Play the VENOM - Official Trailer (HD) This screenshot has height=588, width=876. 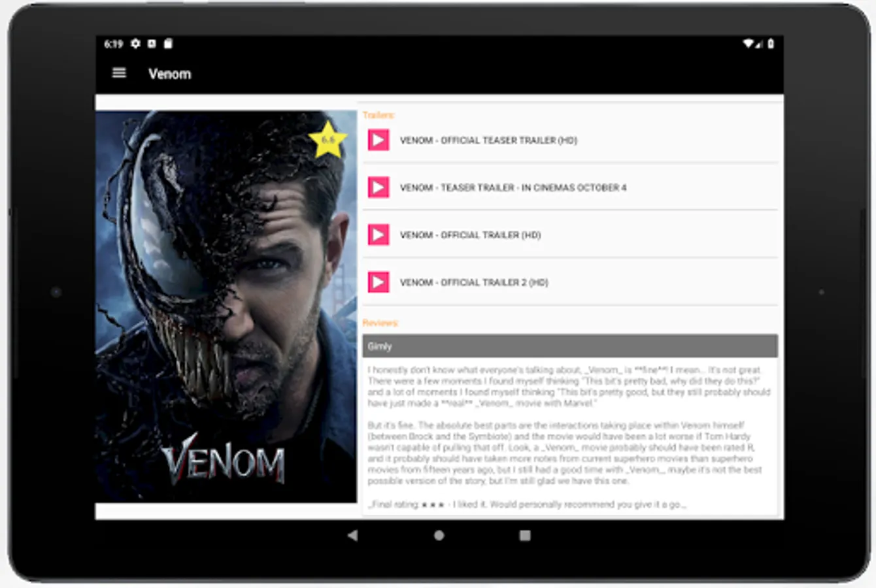(x=378, y=235)
